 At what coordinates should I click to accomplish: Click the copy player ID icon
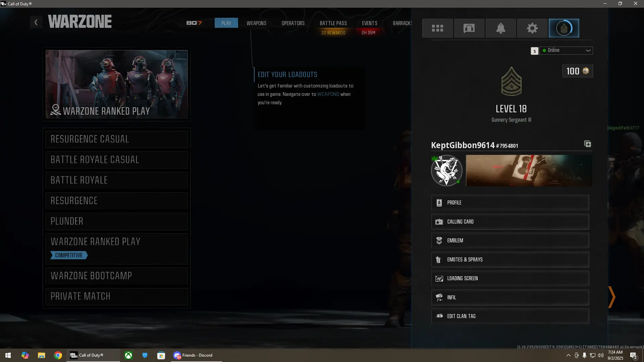coord(588,144)
